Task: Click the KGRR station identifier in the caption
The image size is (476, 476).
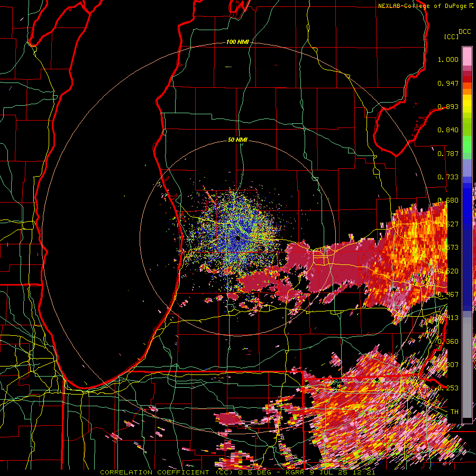Action: coord(295,472)
